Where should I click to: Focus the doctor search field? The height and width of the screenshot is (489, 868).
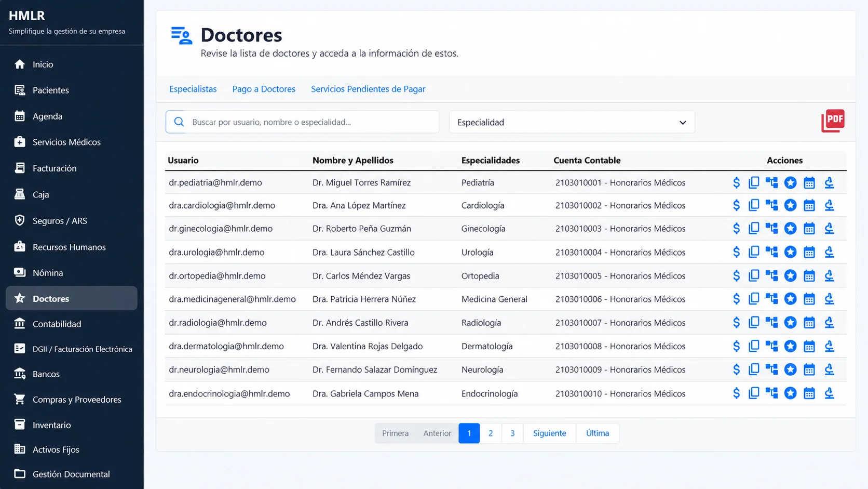coord(303,122)
